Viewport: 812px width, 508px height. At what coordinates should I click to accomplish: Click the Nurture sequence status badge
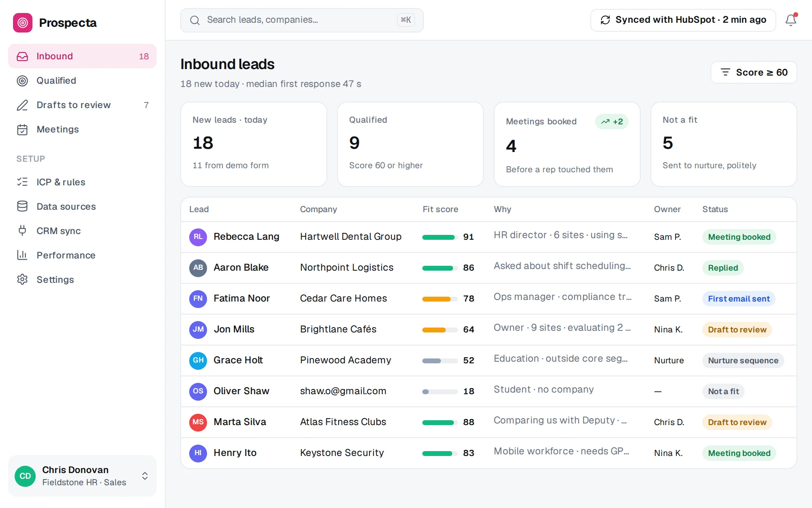pos(743,360)
